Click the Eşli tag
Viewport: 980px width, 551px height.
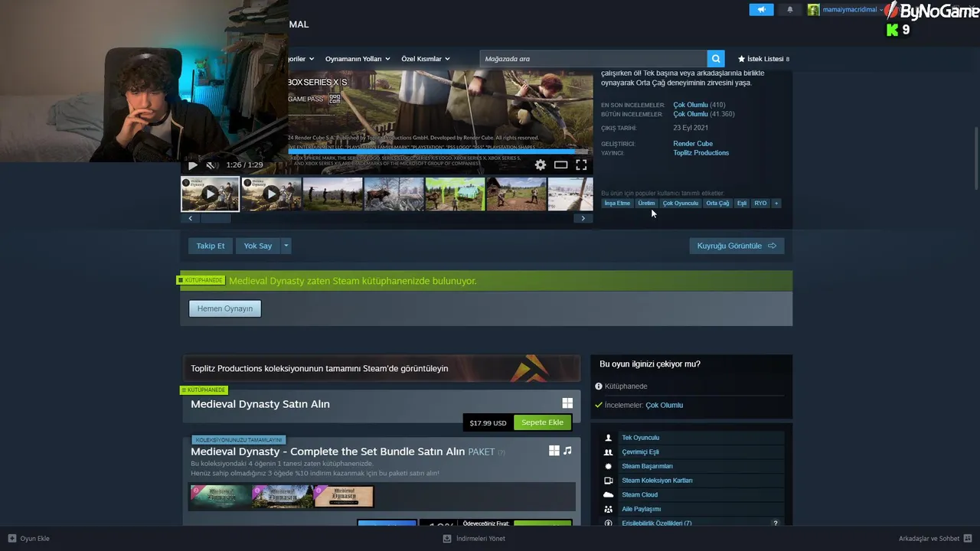click(742, 203)
